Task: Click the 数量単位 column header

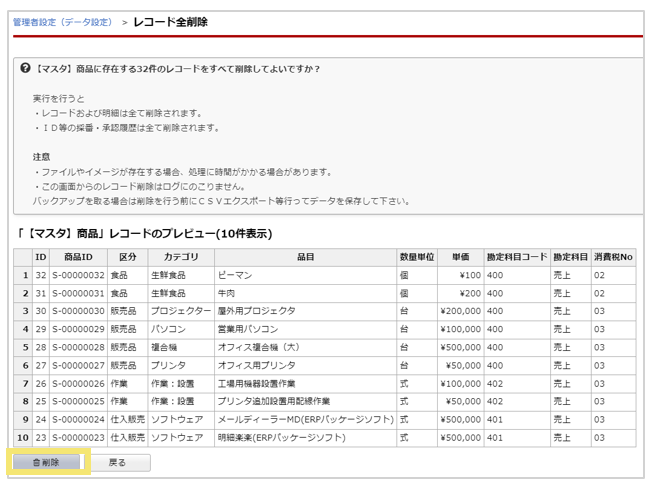Action: 416,257
